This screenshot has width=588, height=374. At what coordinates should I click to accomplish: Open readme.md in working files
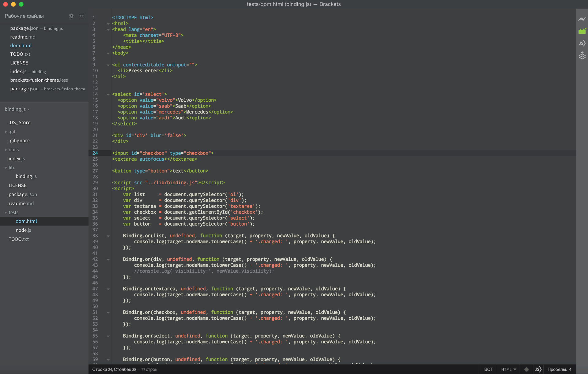coord(23,37)
